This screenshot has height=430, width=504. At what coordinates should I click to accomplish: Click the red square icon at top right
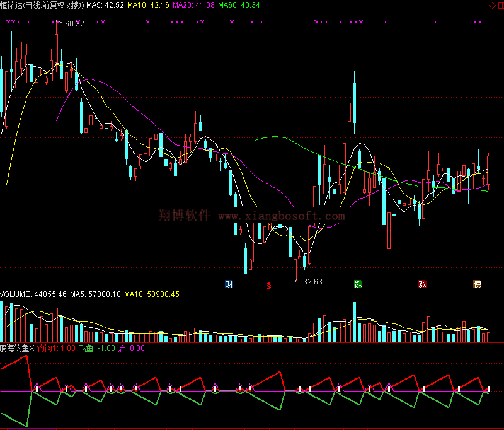tap(500, 5)
